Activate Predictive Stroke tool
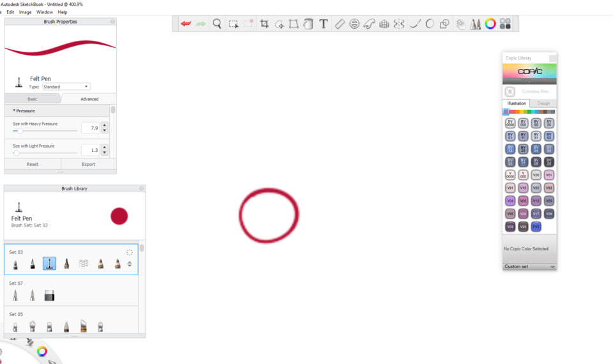Screen dimensions: 613x364 tap(430, 24)
